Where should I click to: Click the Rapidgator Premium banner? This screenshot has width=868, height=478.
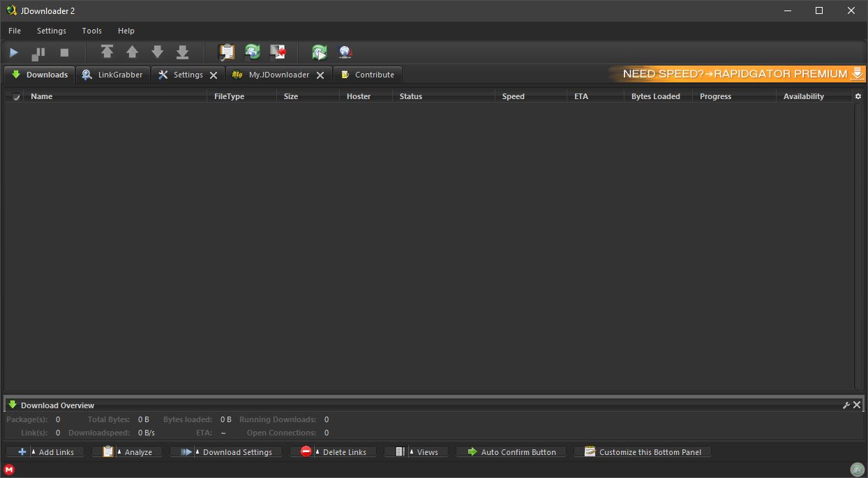click(x=737, y=74)
